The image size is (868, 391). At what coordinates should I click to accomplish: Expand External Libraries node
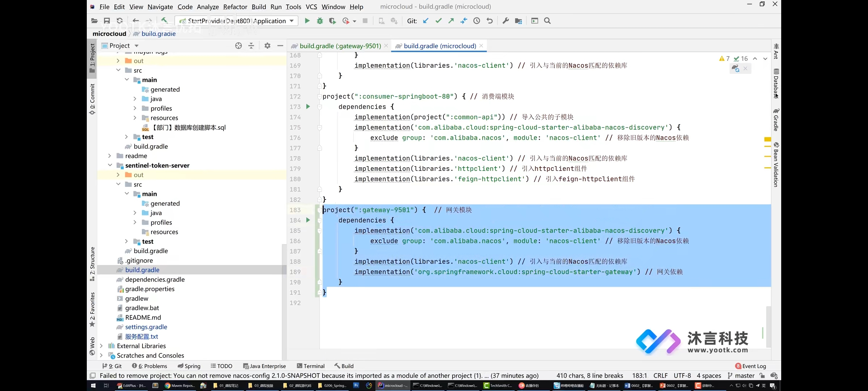pyautogui.click(x=101, y=346)
